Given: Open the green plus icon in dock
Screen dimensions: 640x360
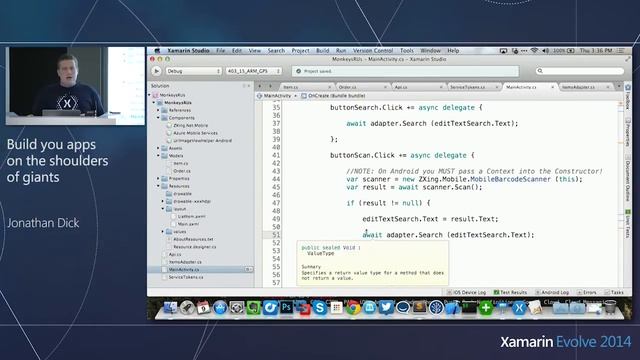Looking at the screenshot, I should 486,308.
